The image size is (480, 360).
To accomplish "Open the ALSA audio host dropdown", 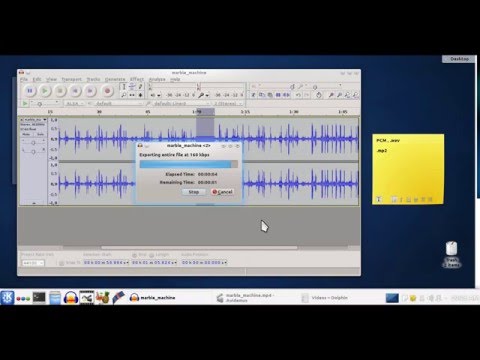I will [x=76, y=104].
